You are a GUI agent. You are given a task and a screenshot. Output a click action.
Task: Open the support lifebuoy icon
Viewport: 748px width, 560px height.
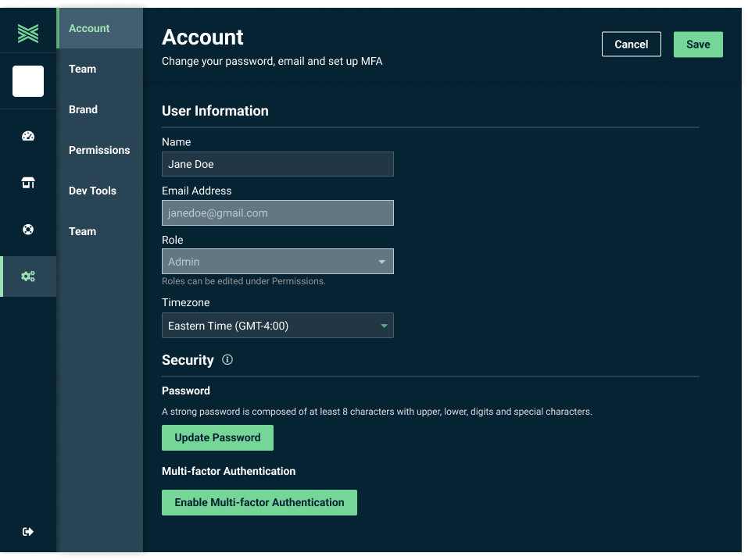pos(28,230)
